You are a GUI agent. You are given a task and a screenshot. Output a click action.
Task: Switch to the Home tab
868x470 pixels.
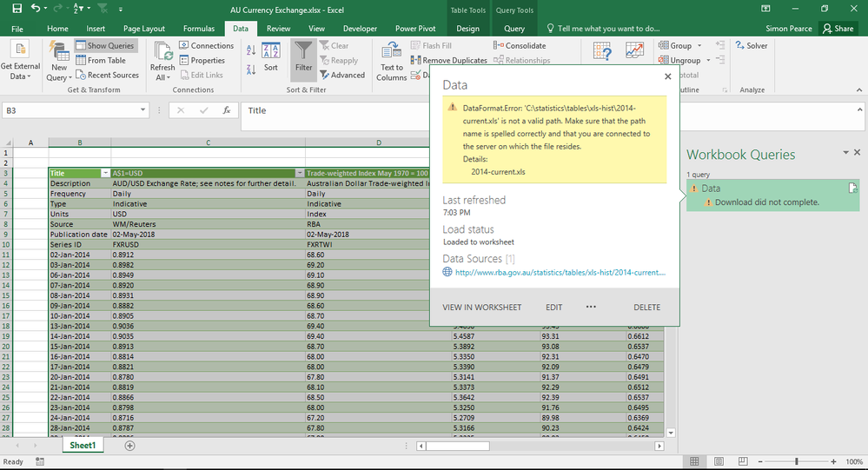coord(57,28)
